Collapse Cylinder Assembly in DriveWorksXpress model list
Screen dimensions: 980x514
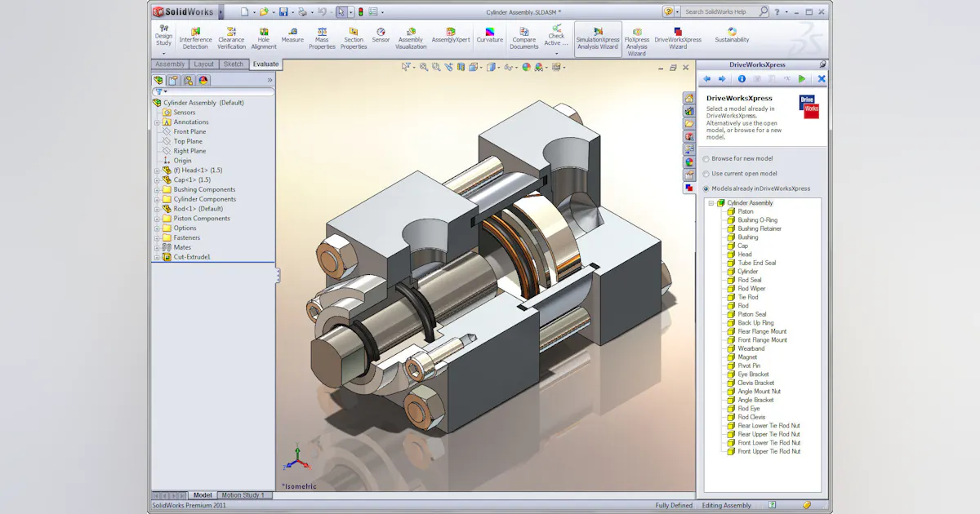711,203
